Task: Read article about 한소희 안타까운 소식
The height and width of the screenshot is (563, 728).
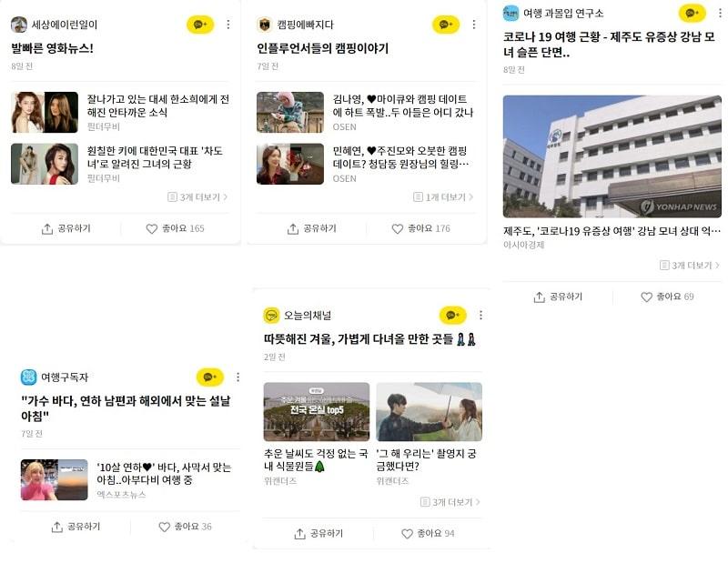Action: [x=157, y=106]
